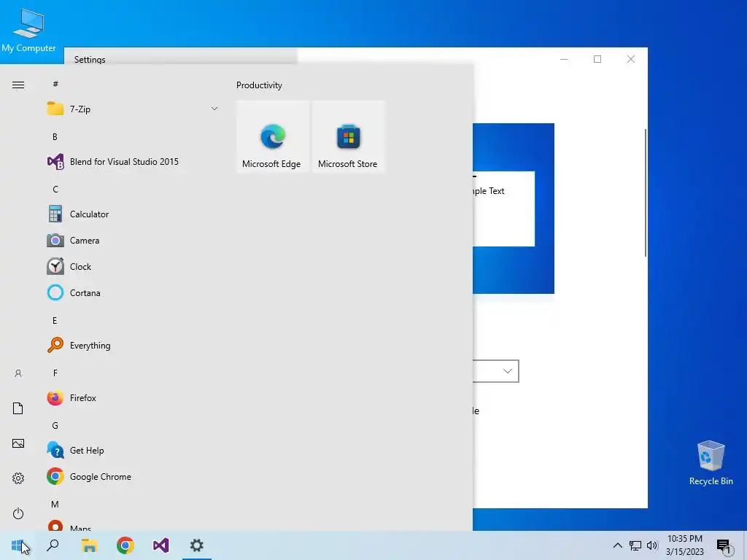This screenshot has width=747, height=560.
Task: Jump to the C letter header
Action: 55,190
